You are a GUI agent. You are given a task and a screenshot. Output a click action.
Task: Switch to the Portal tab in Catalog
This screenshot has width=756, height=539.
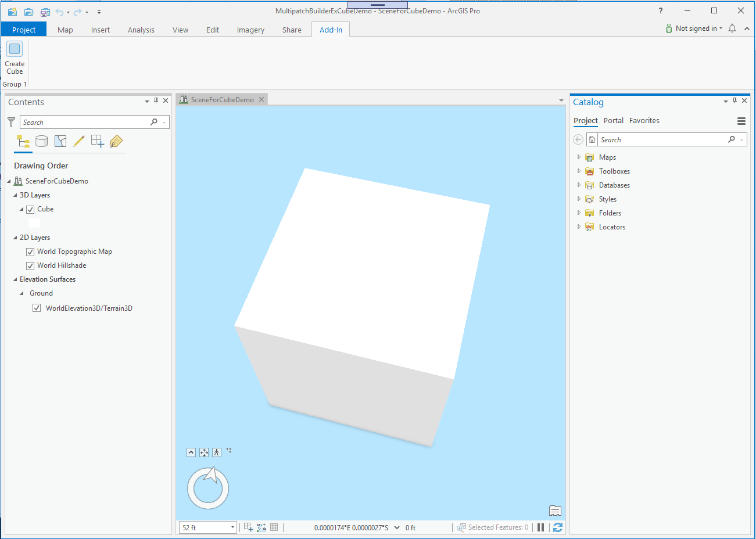[613, 120]
